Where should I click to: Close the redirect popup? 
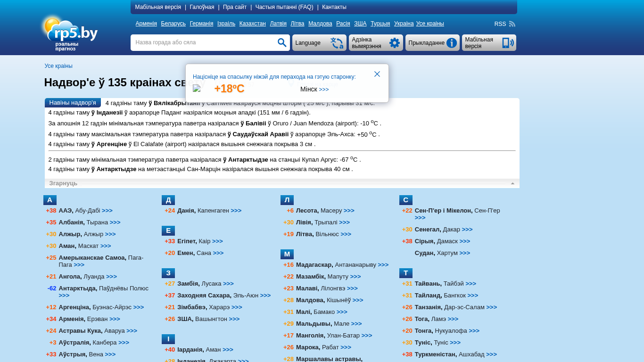coord(377,74)
